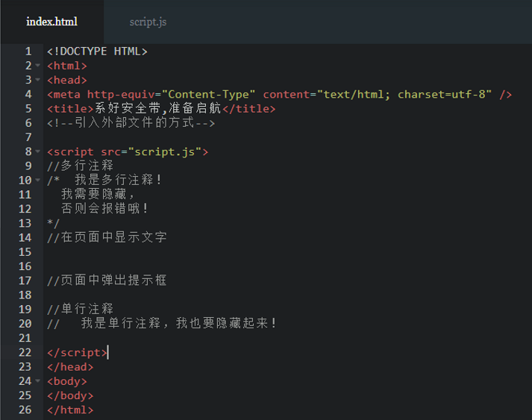Image resolution: width=532 pixels, height=420 pixels.
Task: Select the index.html tab
Action: pyautogui.click(x=51, y=22)
